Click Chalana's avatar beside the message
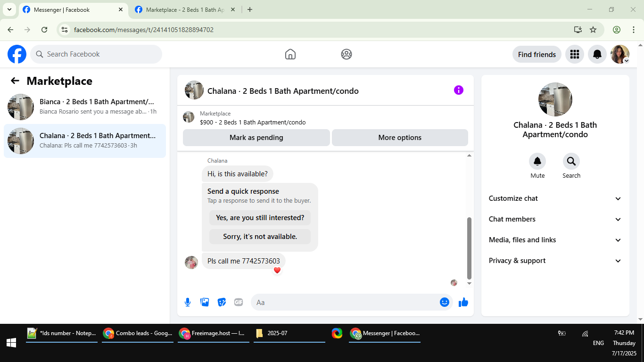The height and width of the screenshot is (362, 644). pos(191,263)
